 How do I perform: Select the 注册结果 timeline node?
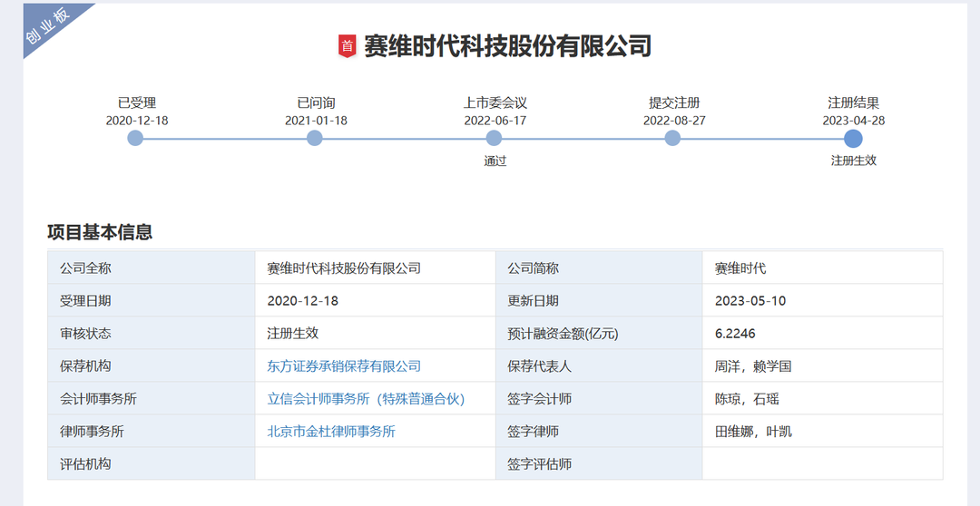click(853, 139)
